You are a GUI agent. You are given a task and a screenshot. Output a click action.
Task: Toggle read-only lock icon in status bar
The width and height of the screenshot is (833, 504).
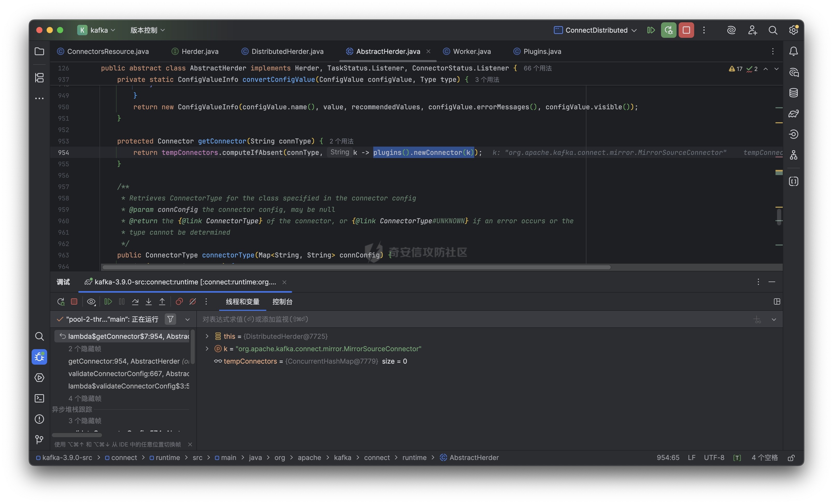(x=791, y=458)
